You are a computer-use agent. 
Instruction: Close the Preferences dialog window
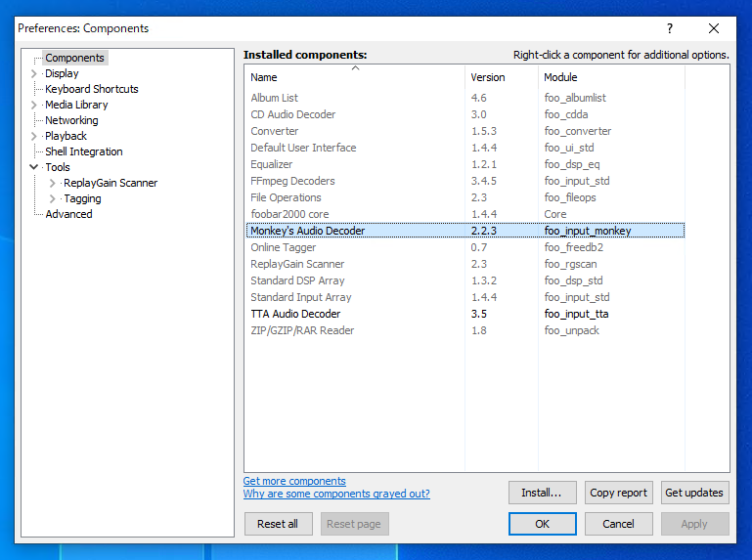[x=714, y=28]
